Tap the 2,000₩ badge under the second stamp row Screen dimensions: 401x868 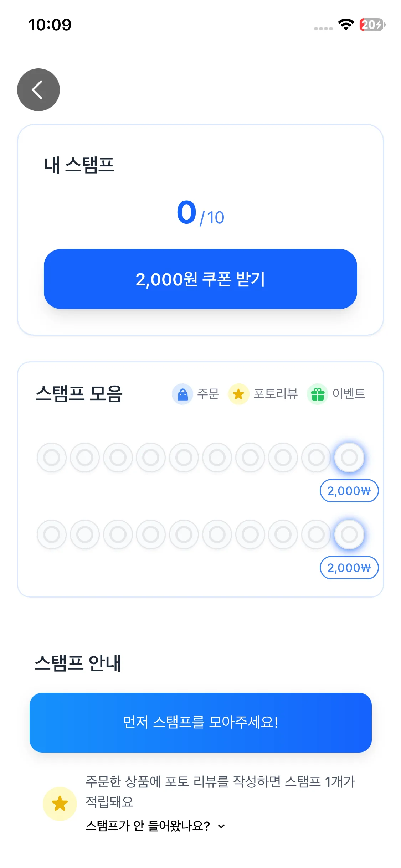[x=349, y=568]
